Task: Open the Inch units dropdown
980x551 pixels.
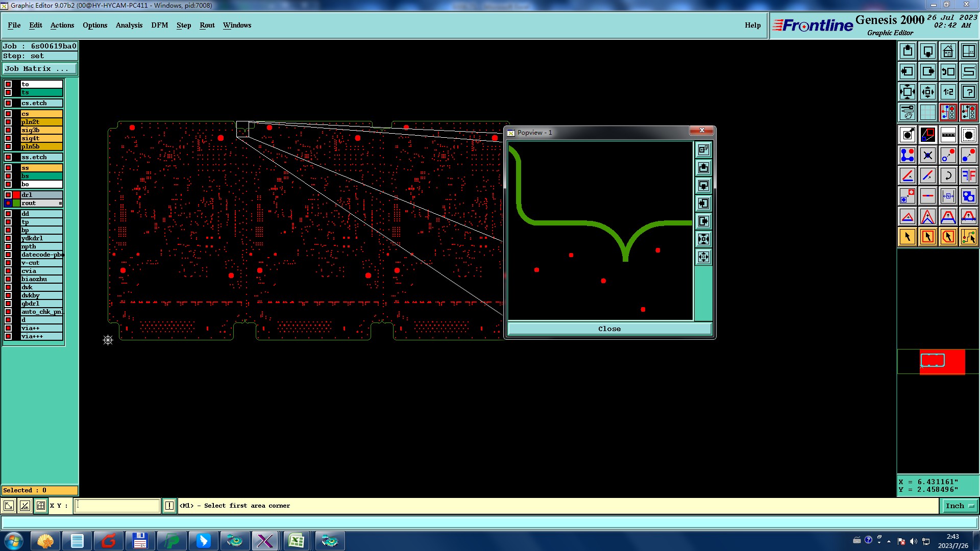Action: click(960, 506)
